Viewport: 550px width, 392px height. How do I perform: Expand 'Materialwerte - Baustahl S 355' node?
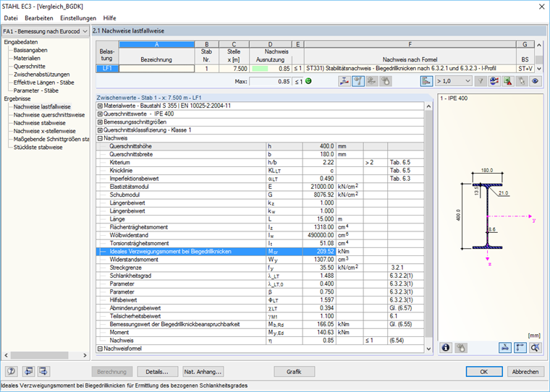[x=100, y=106]
